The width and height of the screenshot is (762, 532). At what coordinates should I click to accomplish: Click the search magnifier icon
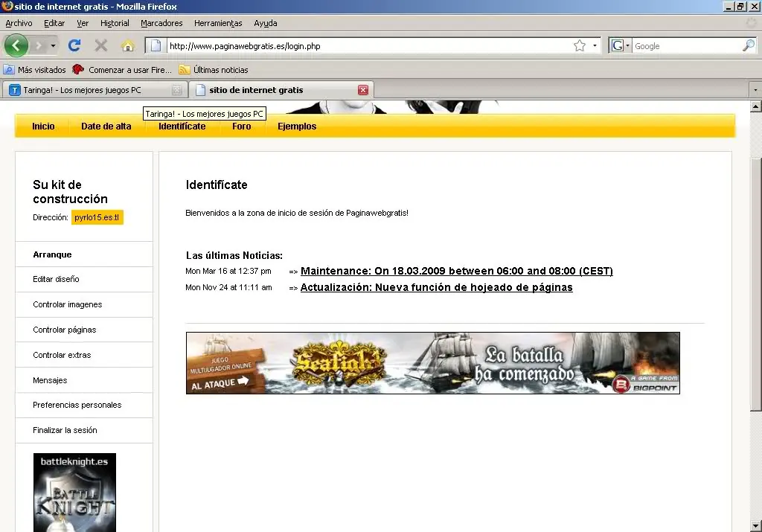pos(748,46)
